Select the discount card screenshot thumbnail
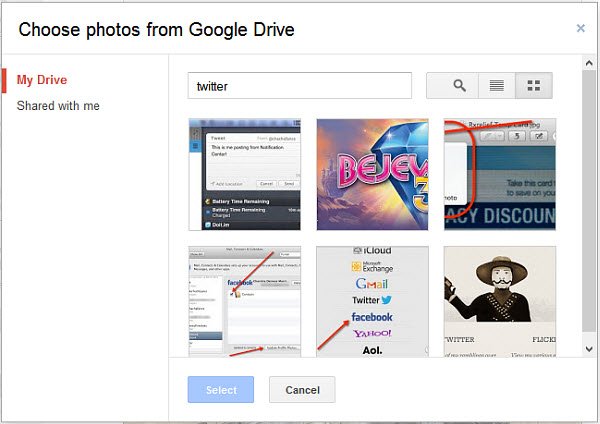This screenshot has height=424, width=600. point(500,174)
